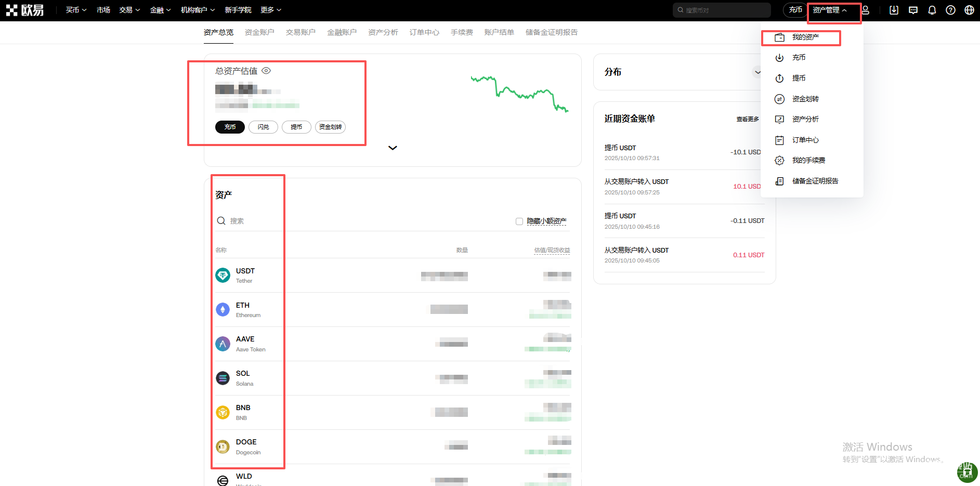Screen dimensions: 980x486
Task: Click 查看更多 in recent bills
Action: point(747,119)
